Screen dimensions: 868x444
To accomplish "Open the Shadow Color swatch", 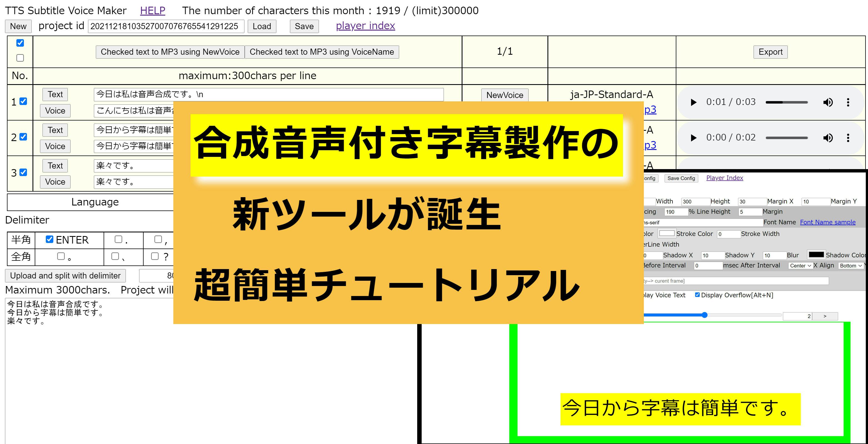I will pos(816,255).
